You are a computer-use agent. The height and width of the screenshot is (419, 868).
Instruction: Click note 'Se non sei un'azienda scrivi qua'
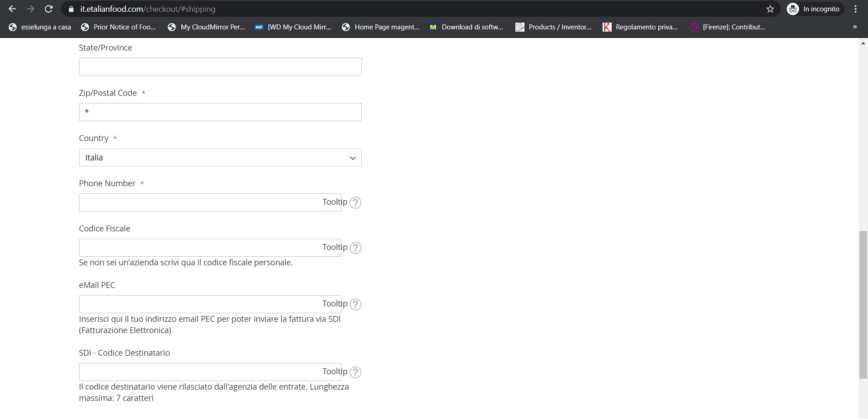[186, 263]
